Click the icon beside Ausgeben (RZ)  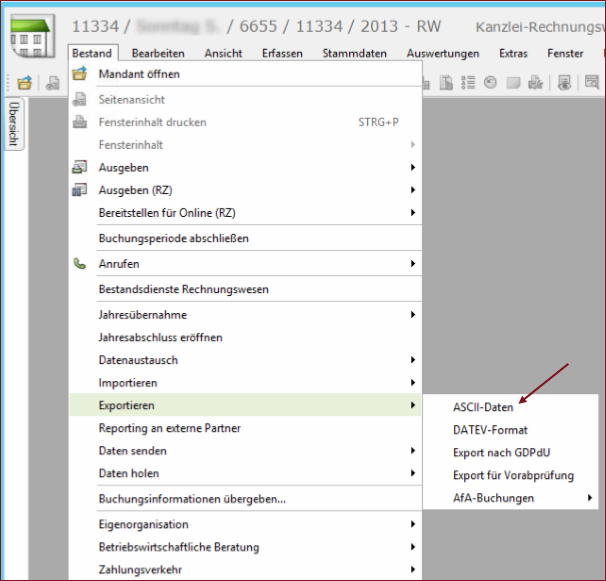[81, 190]
